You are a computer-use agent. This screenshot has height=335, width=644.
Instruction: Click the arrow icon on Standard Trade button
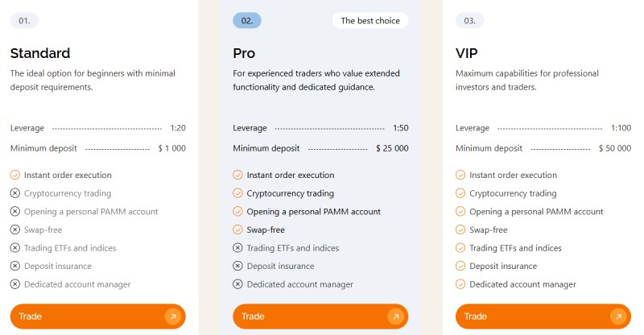172,316
